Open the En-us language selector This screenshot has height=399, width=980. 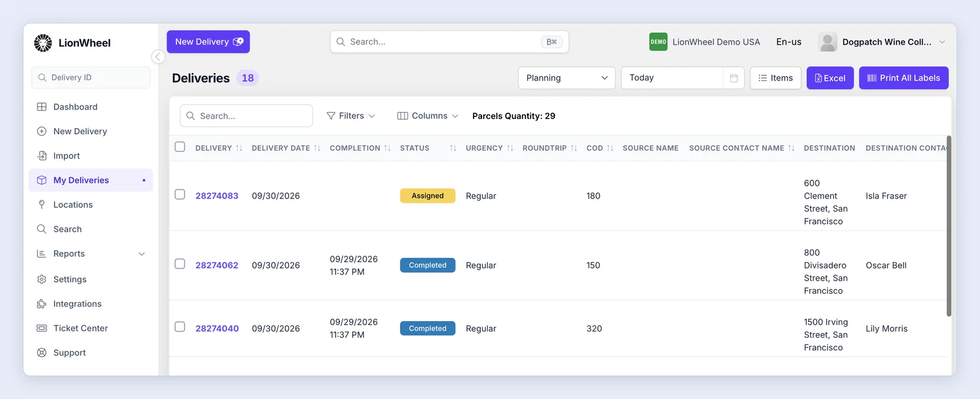788,42
